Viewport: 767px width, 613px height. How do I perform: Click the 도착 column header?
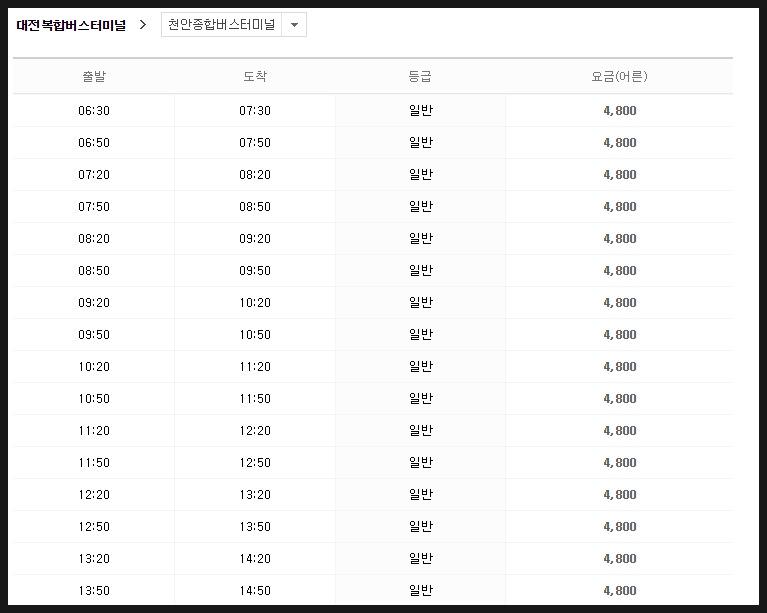(x=255, y=76)
